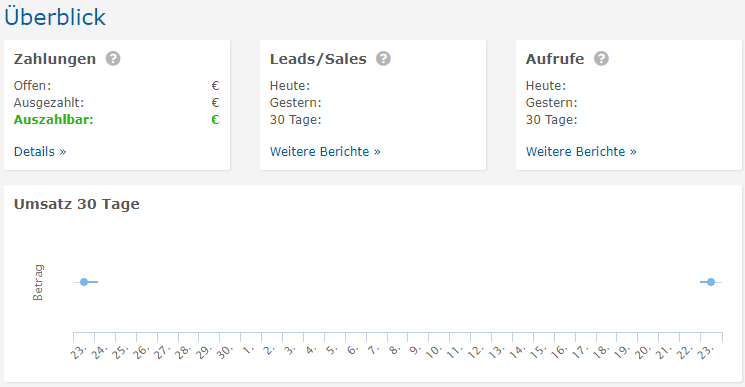The image size is (745, 387).
Task: Click the Umsatz 30 Tage chart title
Action: (x=76, y=204)
